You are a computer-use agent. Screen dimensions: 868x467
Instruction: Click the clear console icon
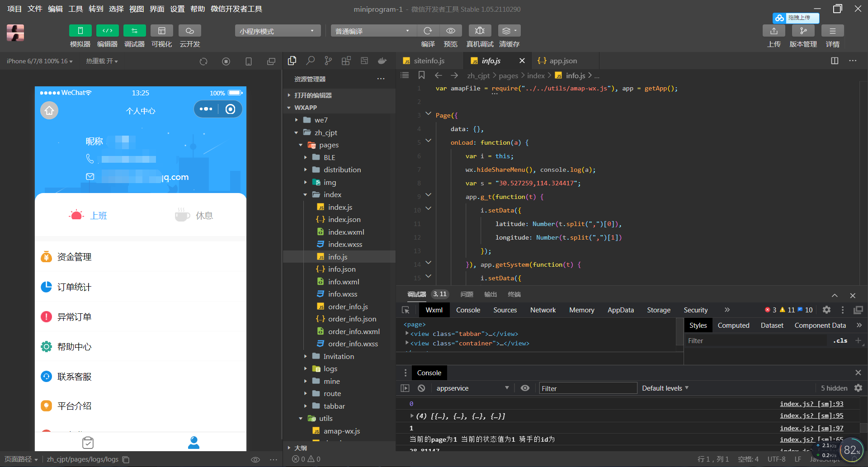pos(421,388)
